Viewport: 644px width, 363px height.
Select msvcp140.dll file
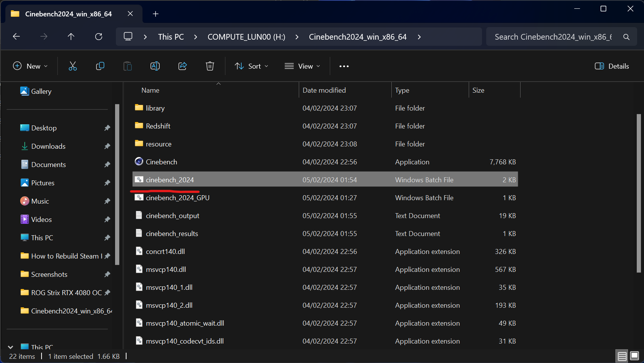click(325, 269)
